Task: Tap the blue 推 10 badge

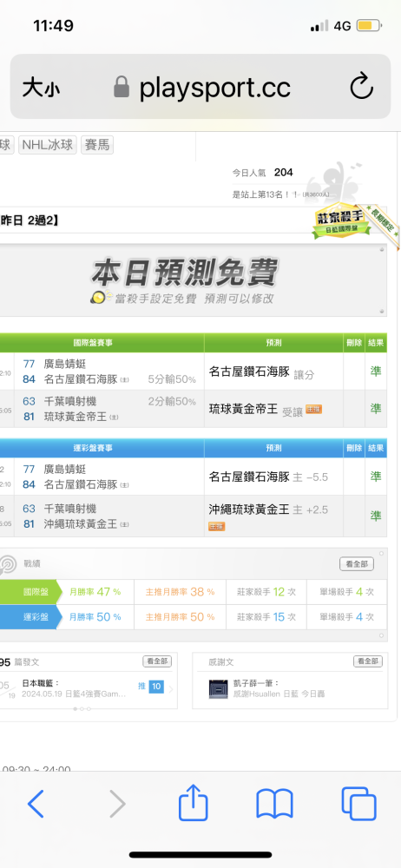Action: click(x=151, y=687)
